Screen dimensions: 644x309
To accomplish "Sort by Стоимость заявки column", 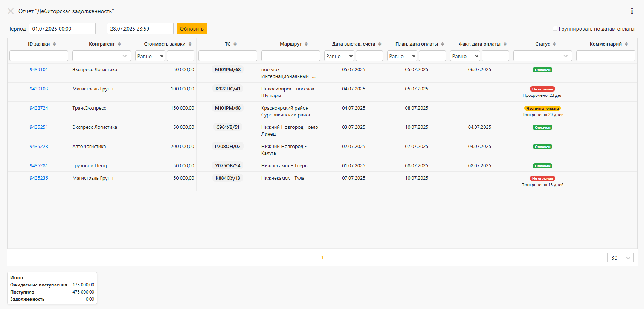I will pyautogui.click(x=190, y=44).
